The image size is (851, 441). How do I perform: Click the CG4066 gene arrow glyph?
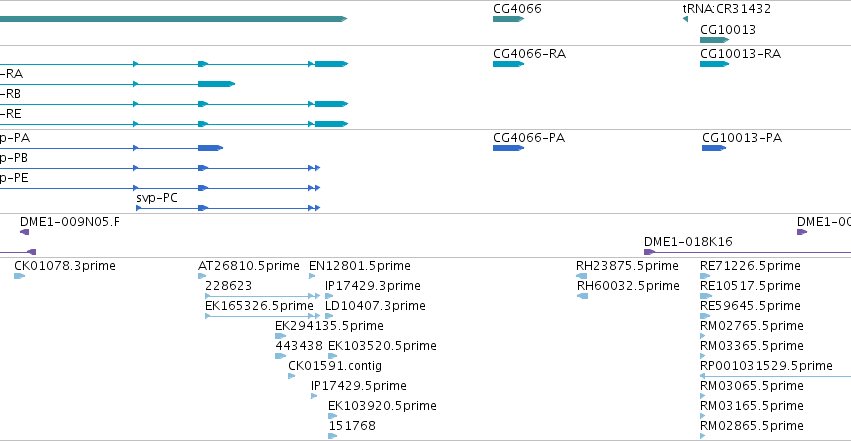pos(509,19)
